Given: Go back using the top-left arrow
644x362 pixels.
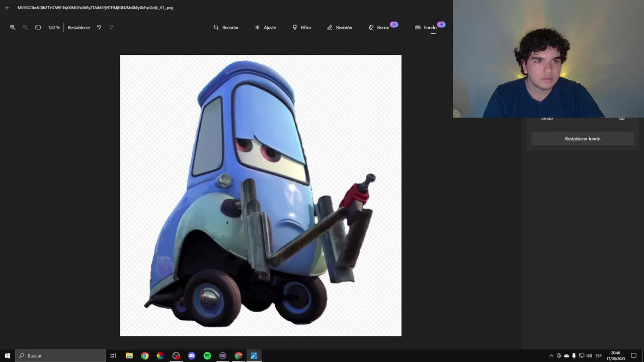Looking at the screenshot, I should pyautogui.click(x=7, y=8).
